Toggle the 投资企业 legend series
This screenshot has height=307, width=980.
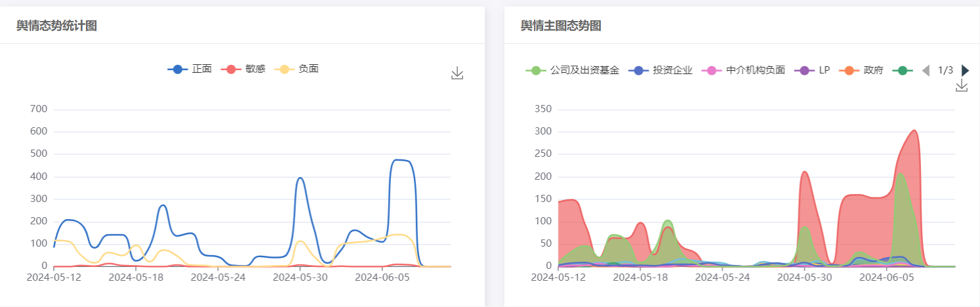pos(661,70)
